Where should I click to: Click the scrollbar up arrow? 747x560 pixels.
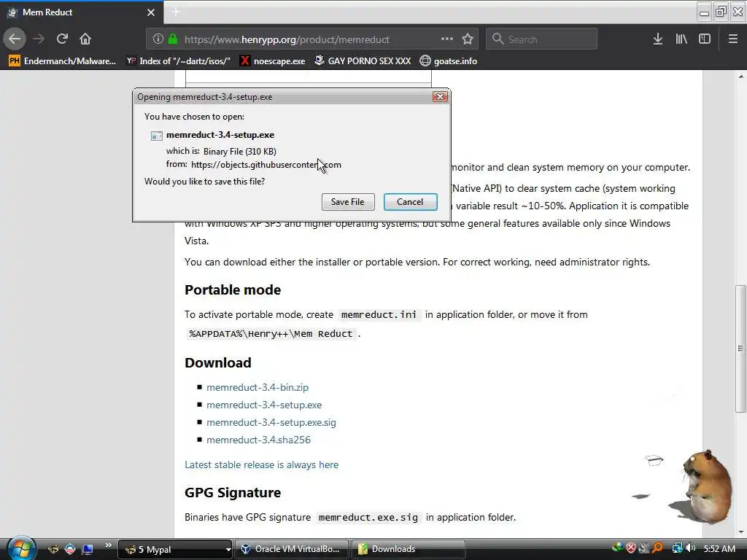[x=740, y=76]
